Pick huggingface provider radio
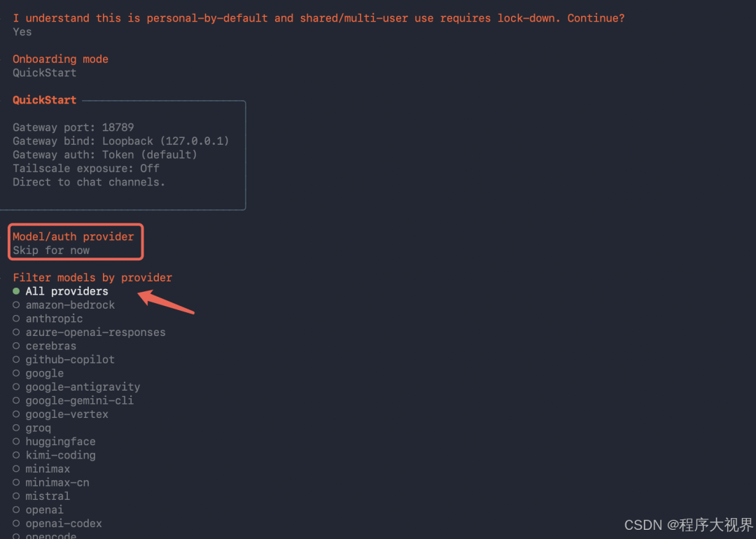Screen dimensions: 756x539 (60, 442)
